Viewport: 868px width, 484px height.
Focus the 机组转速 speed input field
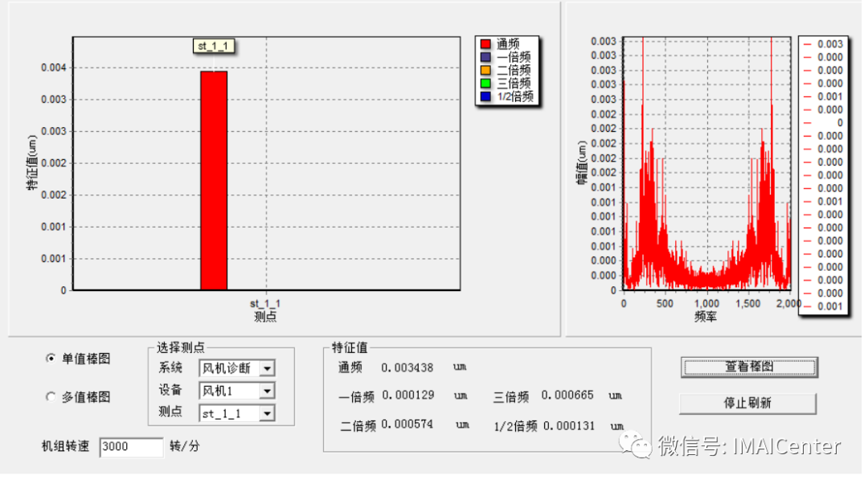point(131,447)
